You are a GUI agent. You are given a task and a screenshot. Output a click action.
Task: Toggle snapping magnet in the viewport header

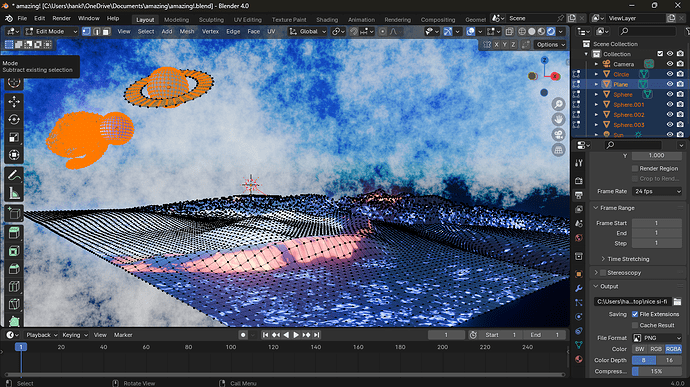pyautogui.click(x=354, y=31)
